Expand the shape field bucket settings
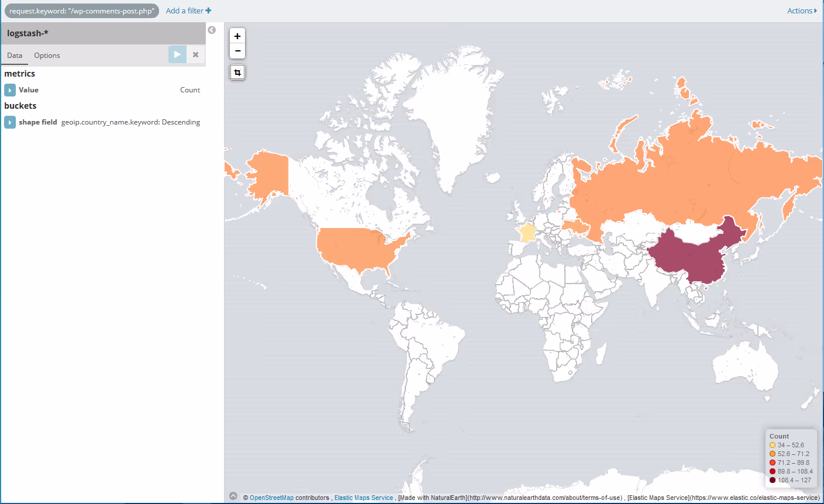824x504 pixels. (10, 122)
